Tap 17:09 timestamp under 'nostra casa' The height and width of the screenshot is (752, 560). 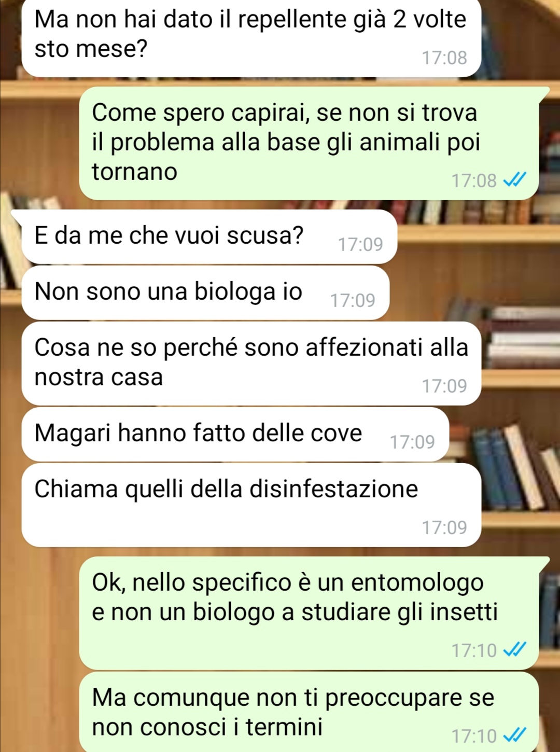(x=444, y=386)
